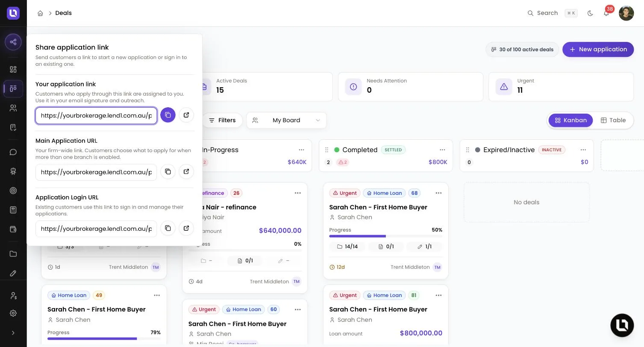This screenshot has height=347, width=644.
Task: Switch to Table view
Action: coord(613,121)
